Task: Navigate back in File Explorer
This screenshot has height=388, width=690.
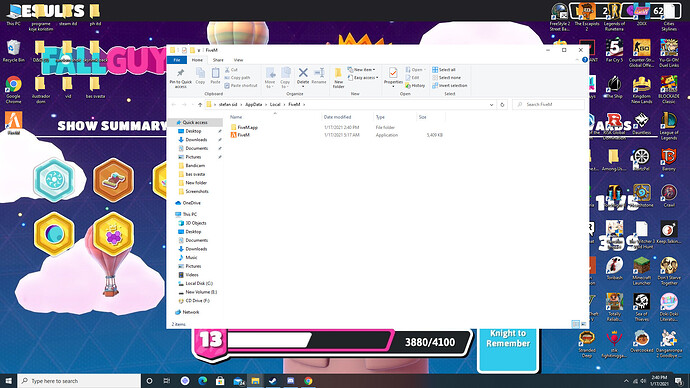Action: tap(173, 105)
